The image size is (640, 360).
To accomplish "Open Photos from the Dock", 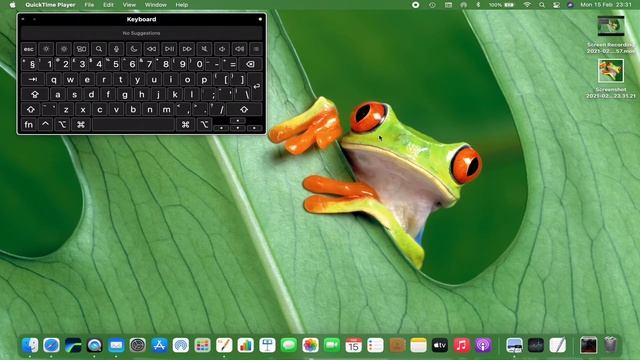I will (310, 345).
